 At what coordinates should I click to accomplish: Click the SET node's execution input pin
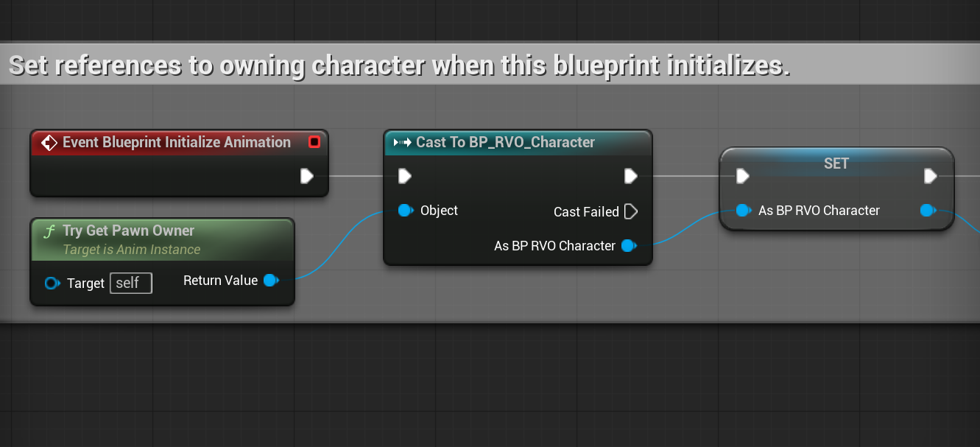[x=743, y=176]
